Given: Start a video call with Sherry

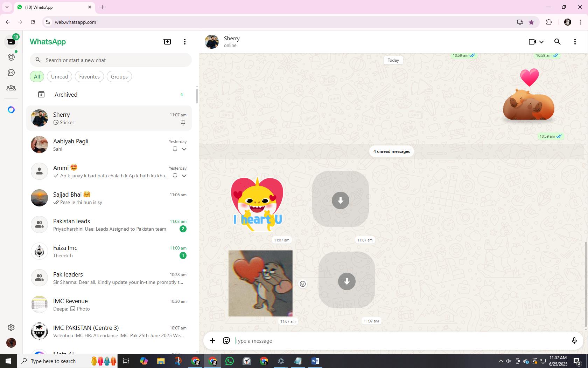Looking at the screenshot, I should click(x=532, y=42).
